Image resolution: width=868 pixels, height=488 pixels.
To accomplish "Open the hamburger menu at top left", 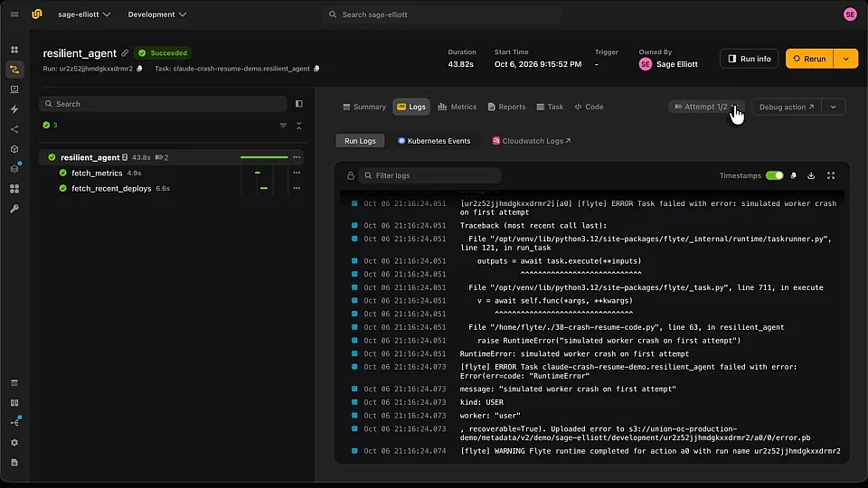I will coord(14,14).
